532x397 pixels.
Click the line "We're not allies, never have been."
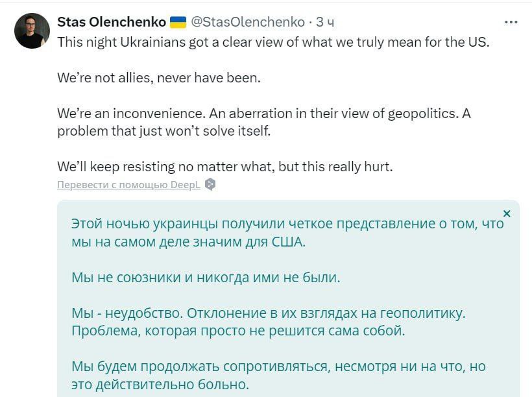tap(158, 78)
